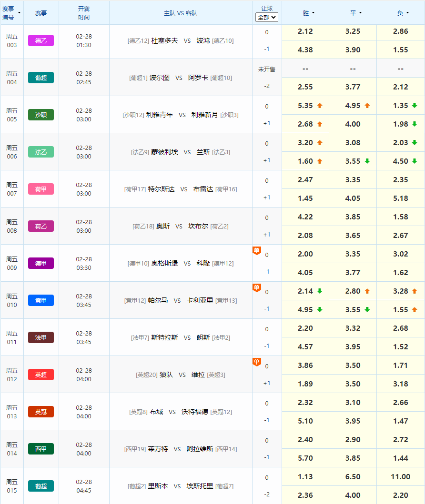Click the 荷甲 league badge
This screenshot has height=504, width=425.
(x=41, y=189)
